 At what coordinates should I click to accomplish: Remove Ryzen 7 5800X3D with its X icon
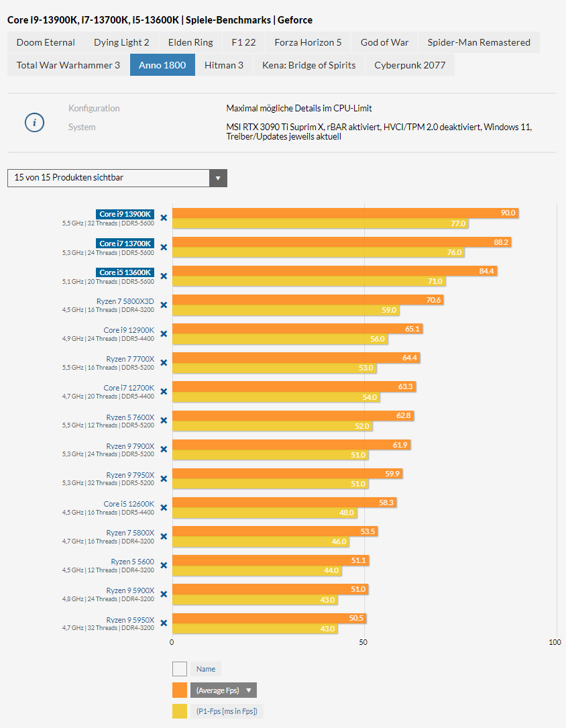(x=164, y=305)
